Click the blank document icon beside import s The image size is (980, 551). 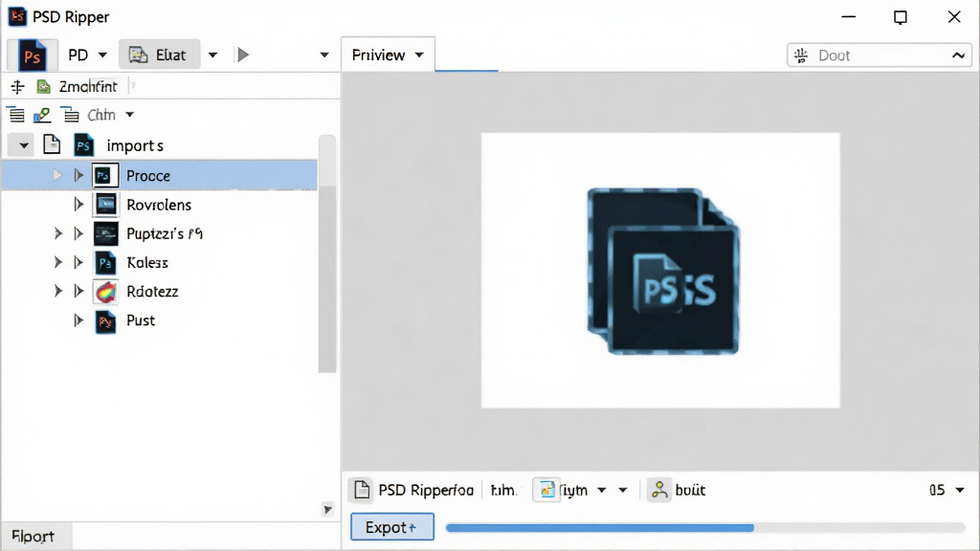point(52,145)
